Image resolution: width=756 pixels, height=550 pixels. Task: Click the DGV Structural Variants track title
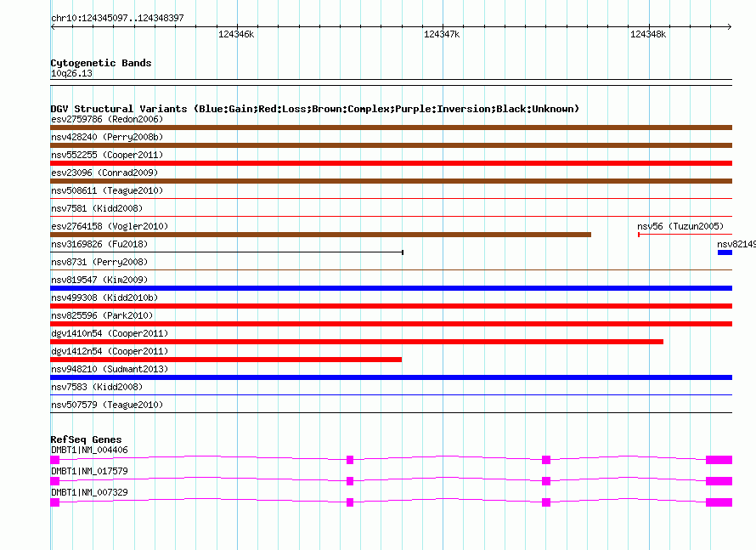[x=314, y=109]
